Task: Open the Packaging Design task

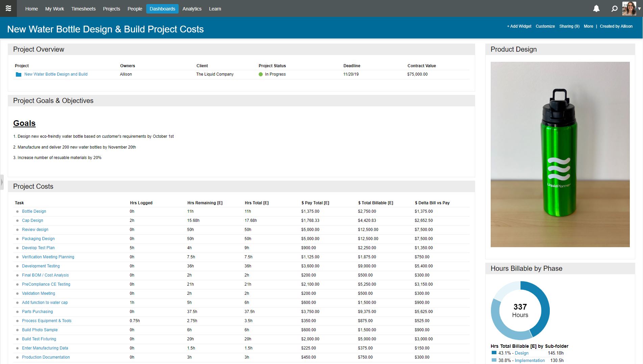Action: 38,239
